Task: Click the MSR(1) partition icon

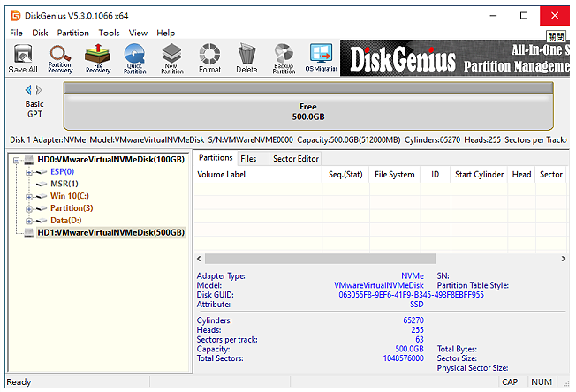Action: 42,184
